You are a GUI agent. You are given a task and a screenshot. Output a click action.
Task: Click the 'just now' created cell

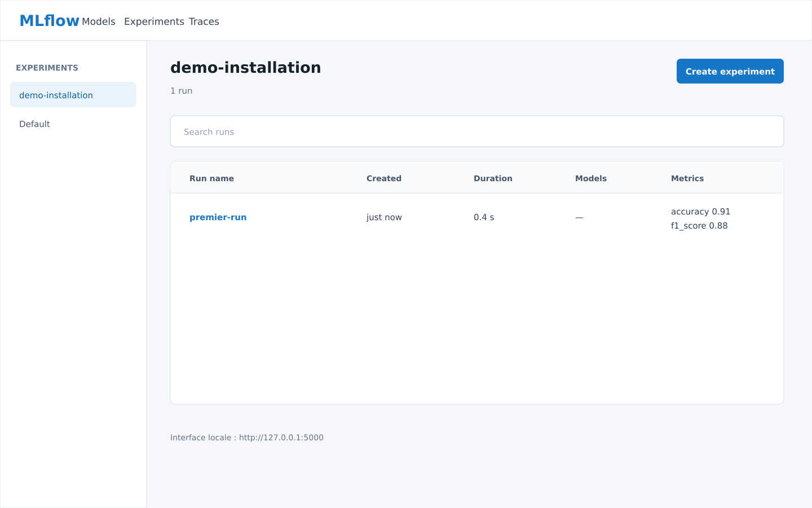(x=384, y=217)
